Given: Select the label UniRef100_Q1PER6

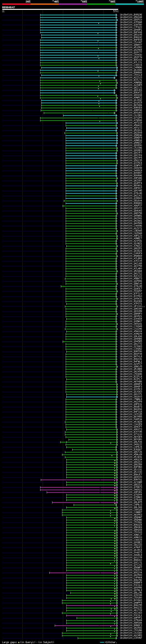Looking at the screenshot, I should click(x=131, y=281).
